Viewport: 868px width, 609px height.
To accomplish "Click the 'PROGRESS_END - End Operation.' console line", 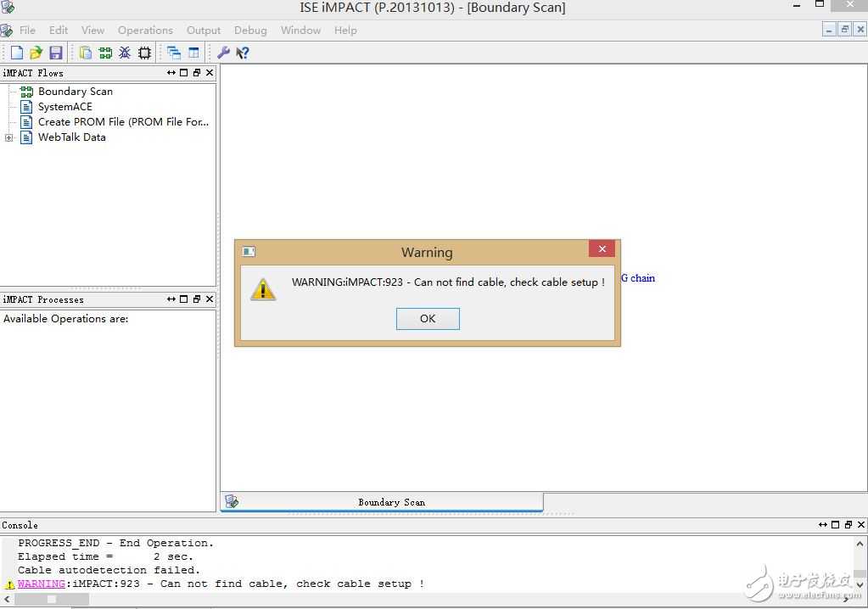I will click(115, 543).
